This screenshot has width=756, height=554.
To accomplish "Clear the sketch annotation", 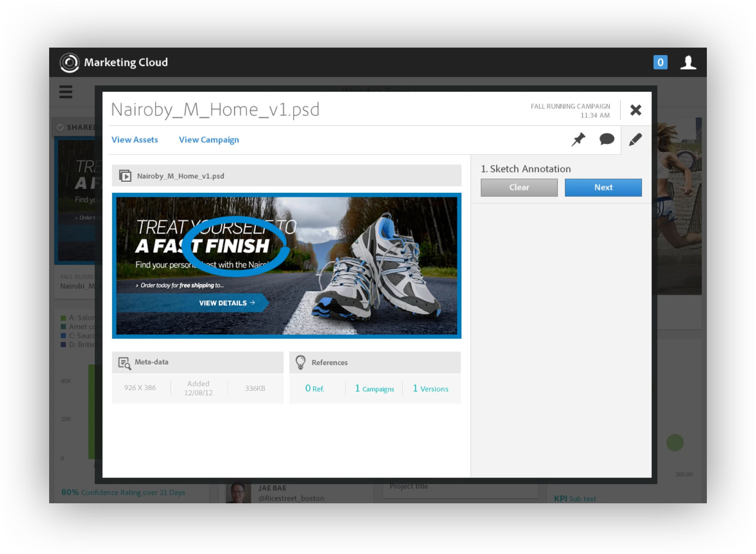I will point(519,187).
